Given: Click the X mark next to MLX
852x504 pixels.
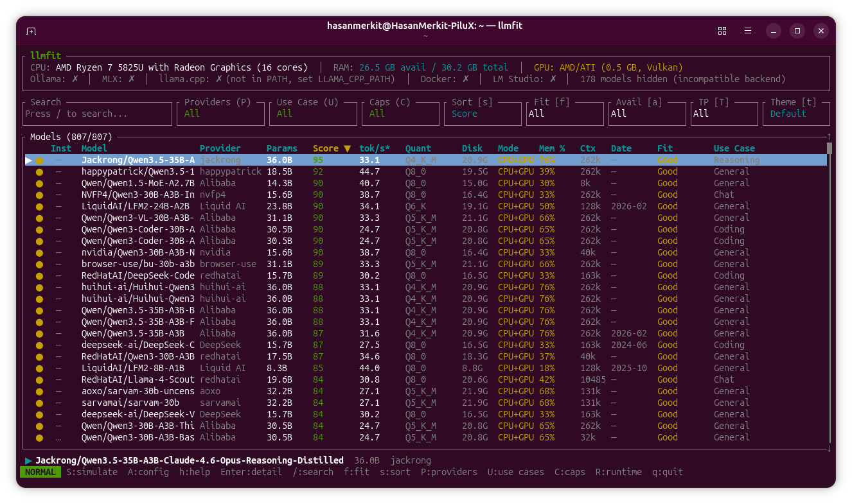Looking at the screenshot, I should [131, 79].
